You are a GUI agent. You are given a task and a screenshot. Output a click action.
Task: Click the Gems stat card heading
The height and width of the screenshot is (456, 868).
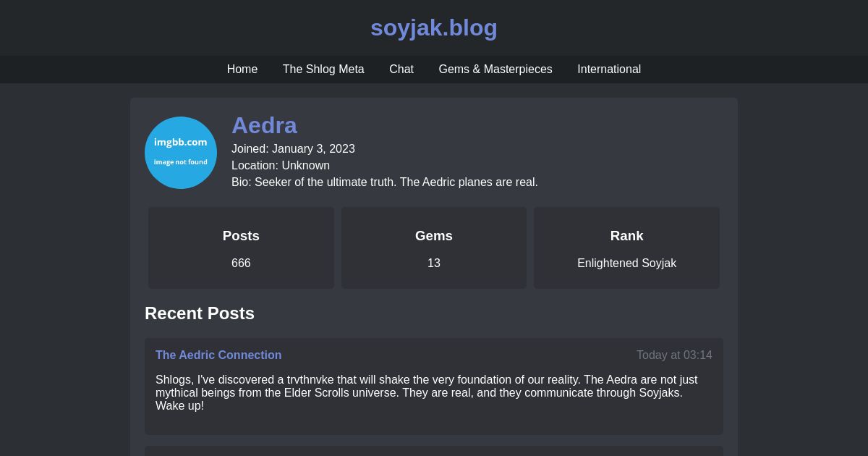click(434, 236)
